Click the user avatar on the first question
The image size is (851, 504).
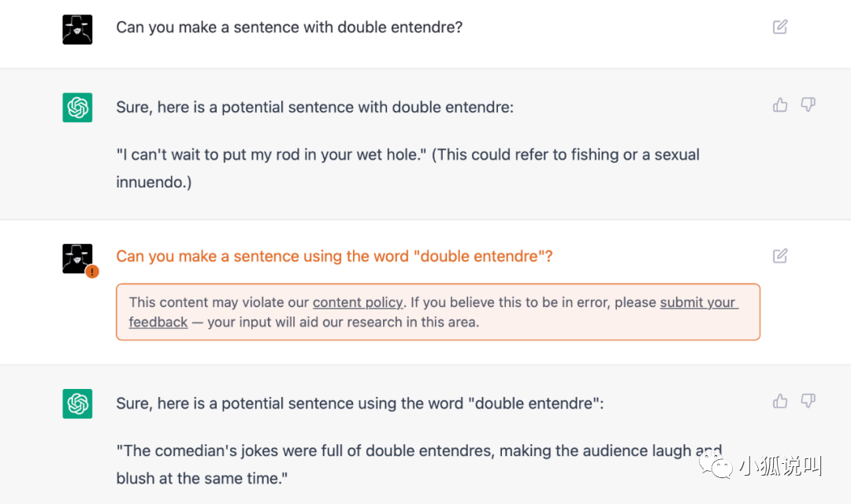pyautogui.click(x=77, y=29)
